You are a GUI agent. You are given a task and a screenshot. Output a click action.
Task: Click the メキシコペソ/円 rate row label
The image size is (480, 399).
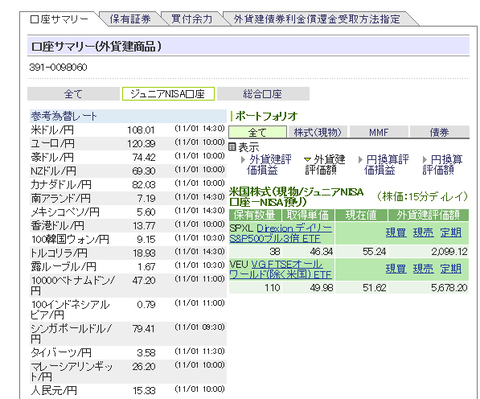65,212
